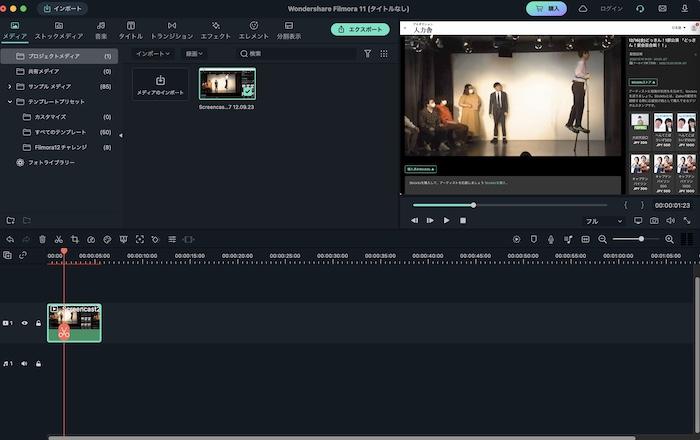Click the preview volume icon
This screenshot has width=700, height=440.
coord(671,220)
